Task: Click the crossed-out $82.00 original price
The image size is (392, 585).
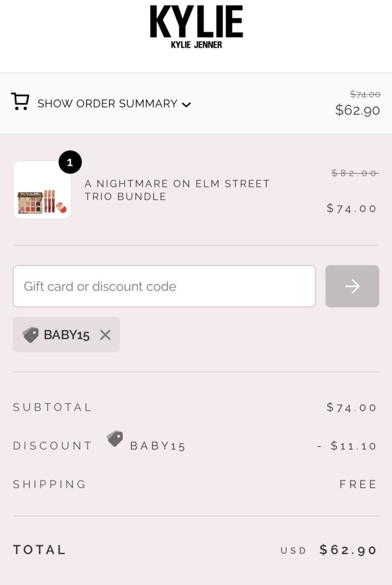Action: click(354, 173)
